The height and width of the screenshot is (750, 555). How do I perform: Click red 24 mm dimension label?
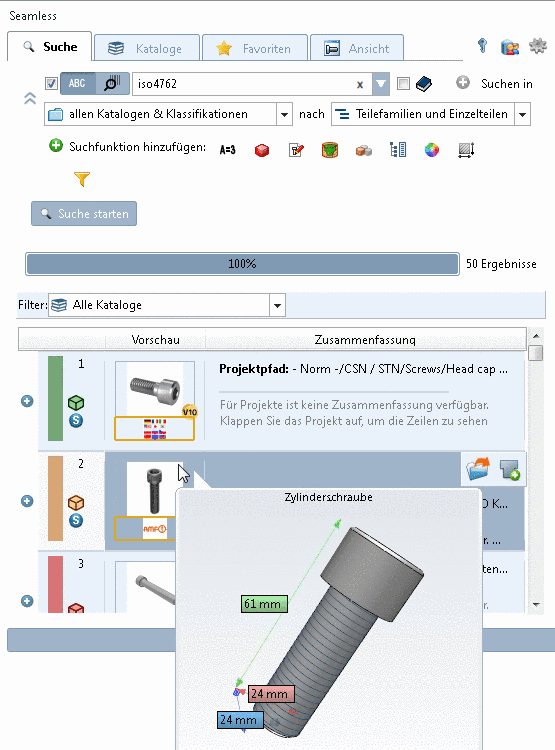271,694
